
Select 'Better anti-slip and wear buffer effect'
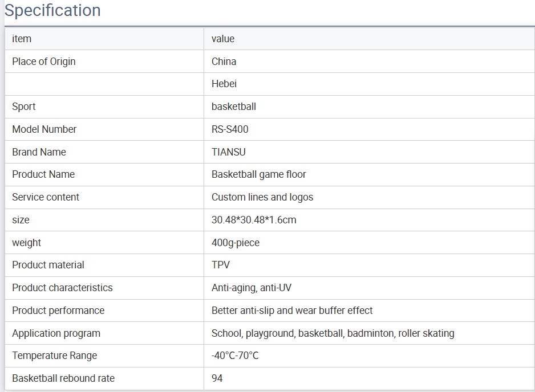[x=292, y=311]
